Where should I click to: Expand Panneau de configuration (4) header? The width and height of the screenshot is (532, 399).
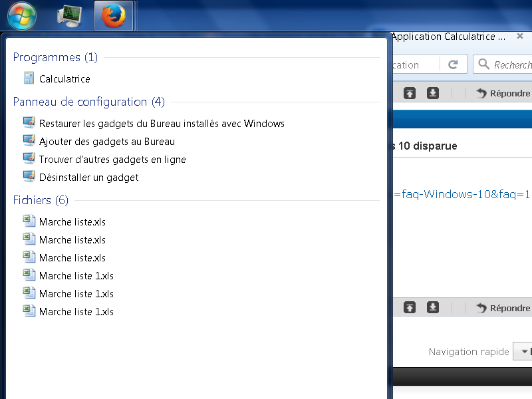89,102
